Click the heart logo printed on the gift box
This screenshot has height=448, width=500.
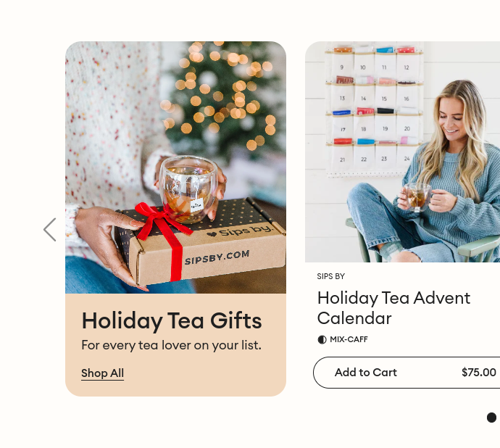point(212,234)
